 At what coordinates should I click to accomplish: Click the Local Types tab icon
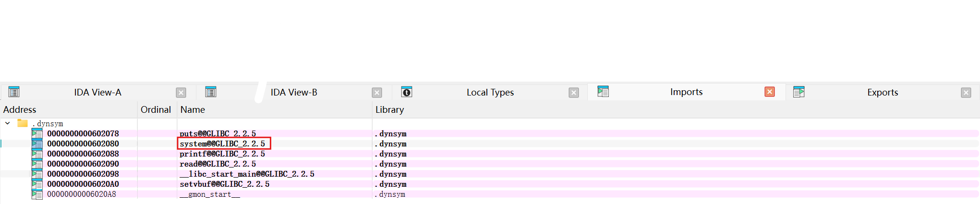click(x=407, y=92)
